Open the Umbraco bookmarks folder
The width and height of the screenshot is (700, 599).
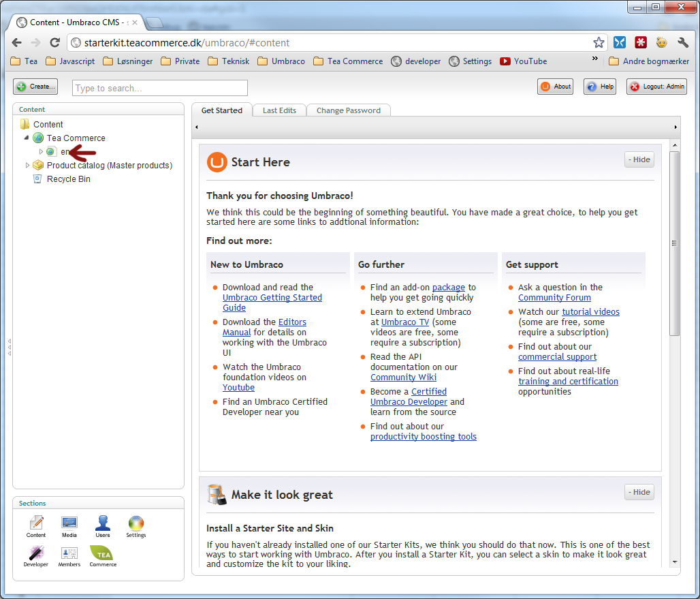281,61
